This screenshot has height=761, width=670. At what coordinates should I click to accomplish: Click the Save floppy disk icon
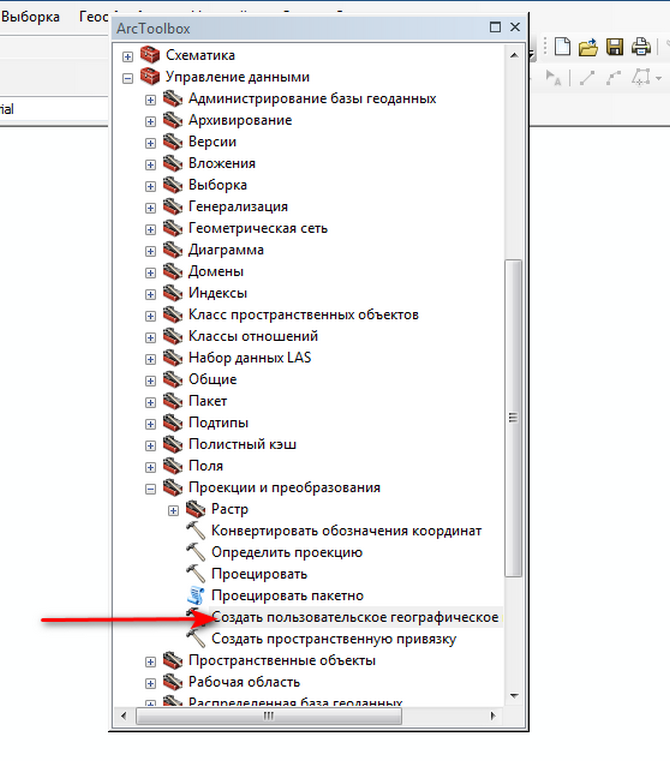[x=615, y=47]
